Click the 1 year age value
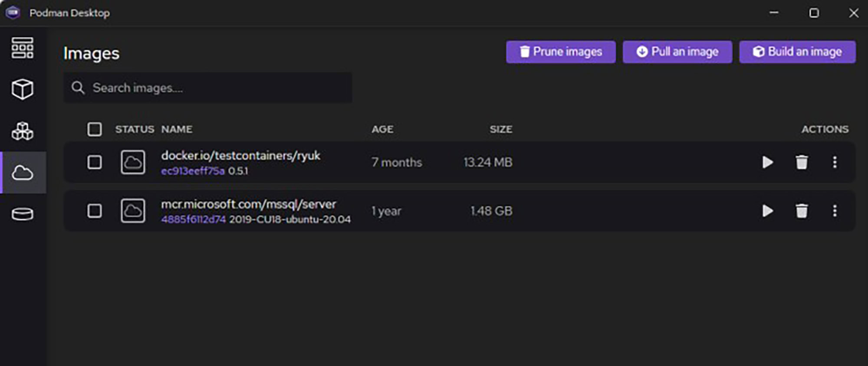The image size is (868, 366). point(386,211)
